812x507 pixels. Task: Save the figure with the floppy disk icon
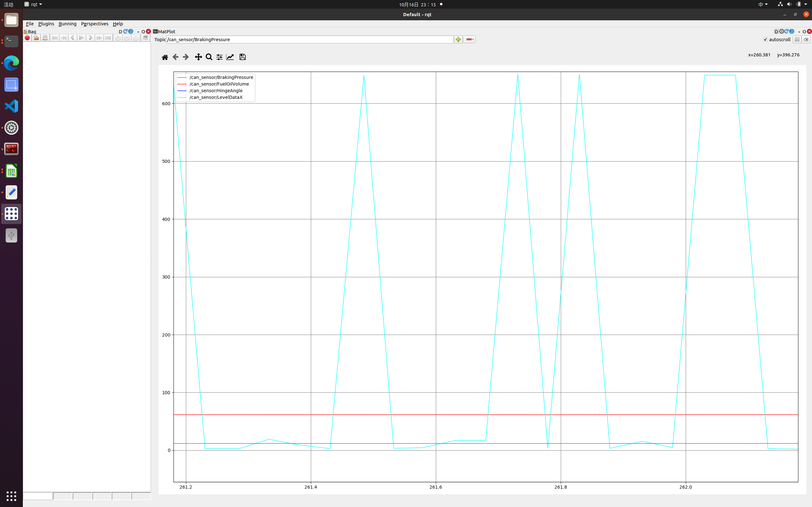(243, 57)
